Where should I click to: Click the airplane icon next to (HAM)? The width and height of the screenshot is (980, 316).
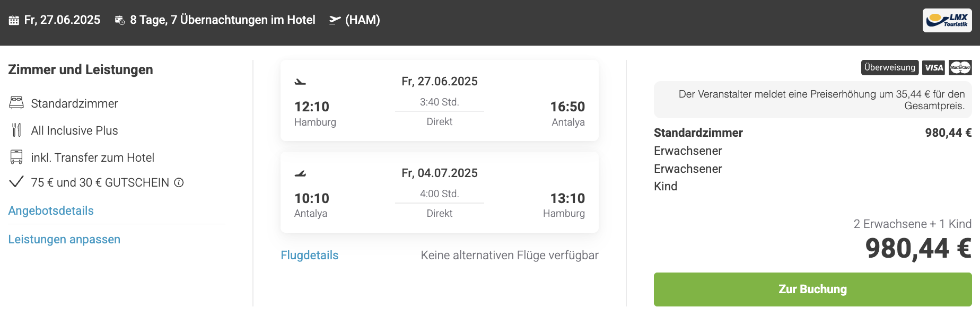click(x=335, y=20)
